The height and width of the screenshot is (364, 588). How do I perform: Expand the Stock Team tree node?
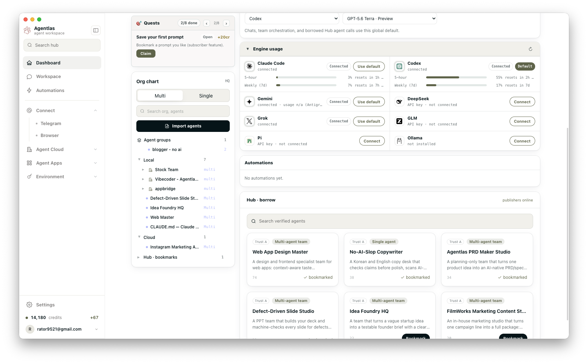[x=143, y=170]
